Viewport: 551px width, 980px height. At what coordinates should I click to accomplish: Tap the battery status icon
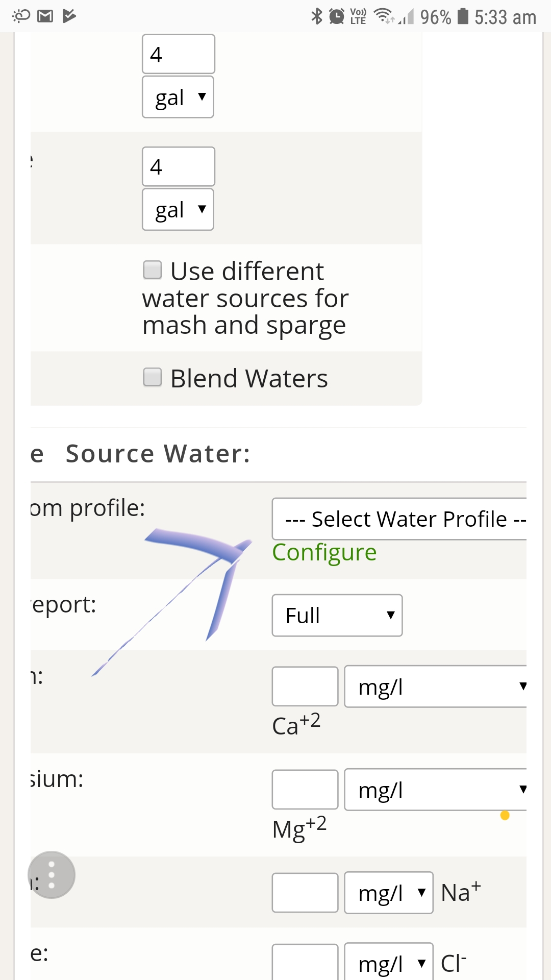463,16
